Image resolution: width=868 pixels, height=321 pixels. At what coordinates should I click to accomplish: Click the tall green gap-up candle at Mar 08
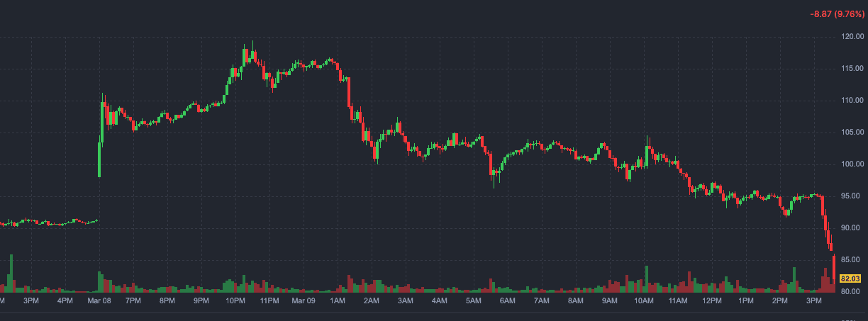(x=99, y=159)
